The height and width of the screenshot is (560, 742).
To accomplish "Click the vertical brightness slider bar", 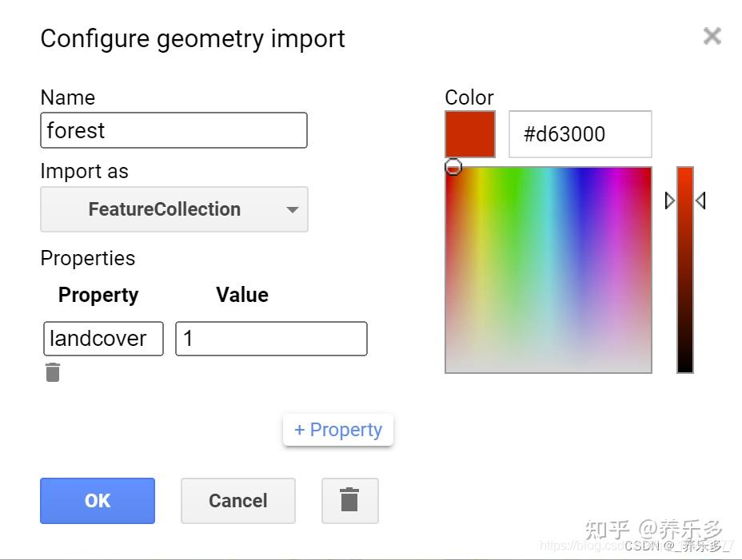I will pos(684,269).
